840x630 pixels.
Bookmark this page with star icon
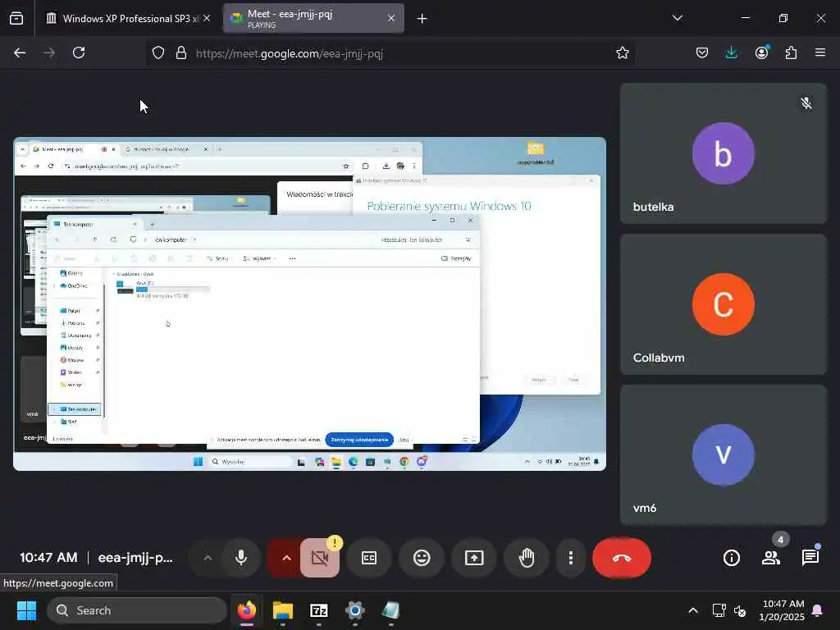point(622,52)
